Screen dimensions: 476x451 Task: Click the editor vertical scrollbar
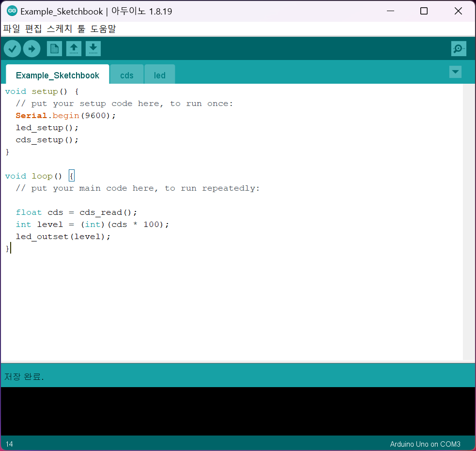pos(468,222)
